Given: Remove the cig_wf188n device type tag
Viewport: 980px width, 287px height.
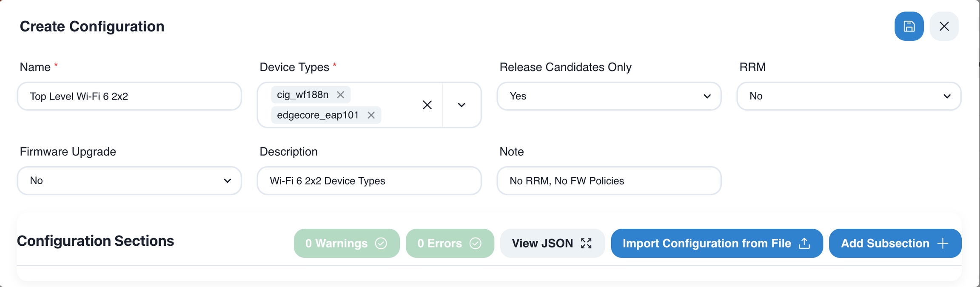Looking at the screenshot, I should coord(340,95).
